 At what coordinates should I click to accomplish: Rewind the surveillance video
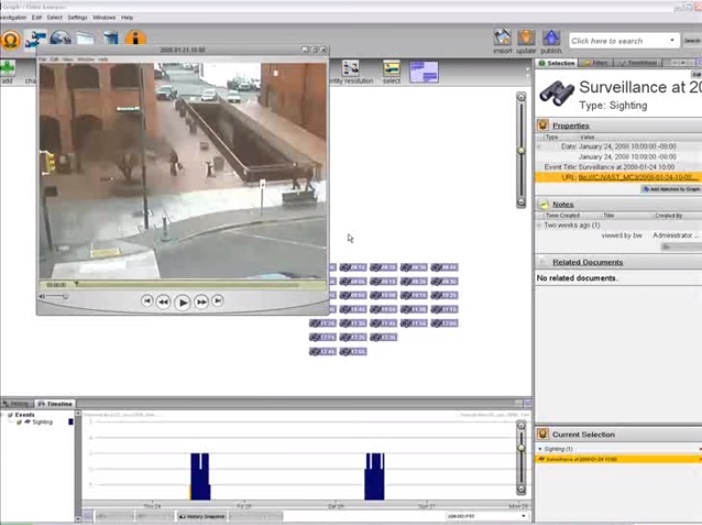(163, 302)
